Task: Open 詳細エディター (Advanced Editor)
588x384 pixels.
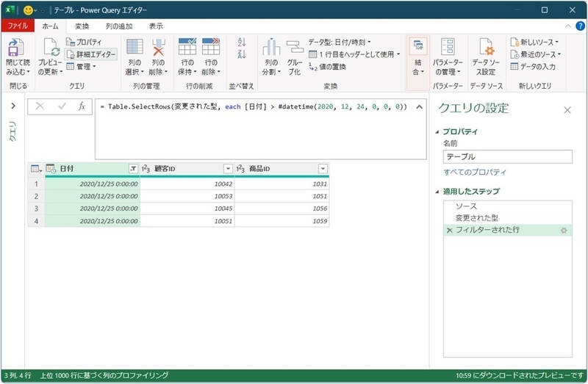Action: (90, 54)
